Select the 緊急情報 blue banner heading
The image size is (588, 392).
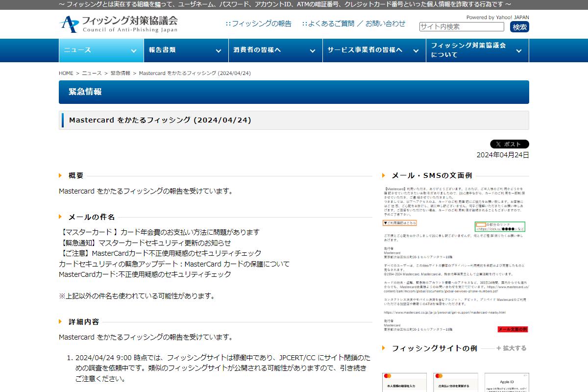(85, 92)
